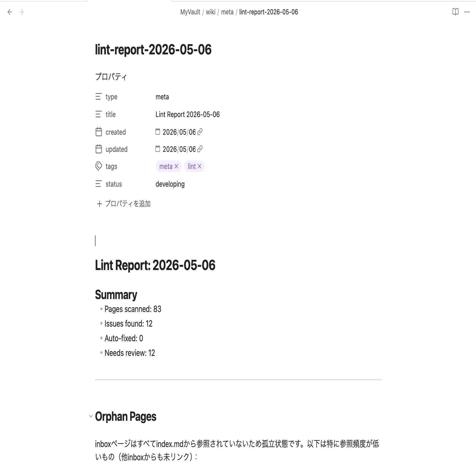Image resolution: width=476 pixels, height=476 pixels.
Task: Click the Pages scanned: 83 bullet
Action: click(133, 309)
